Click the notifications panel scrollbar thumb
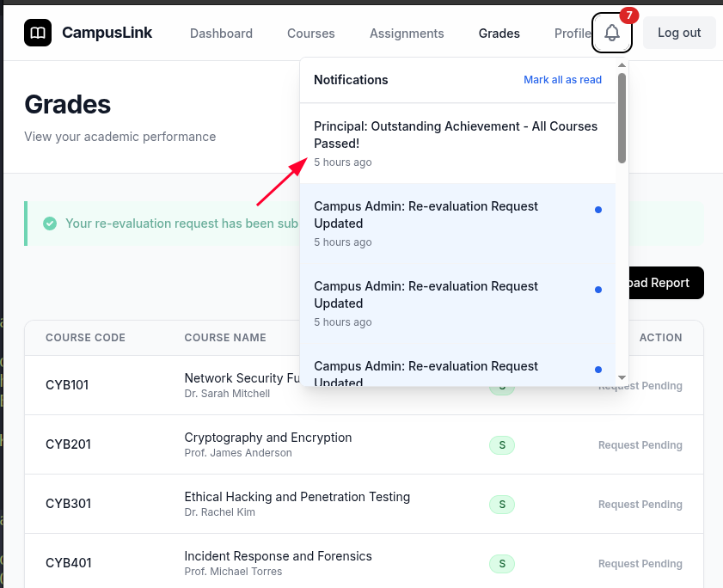723x588 pixels. pos(622,118)
